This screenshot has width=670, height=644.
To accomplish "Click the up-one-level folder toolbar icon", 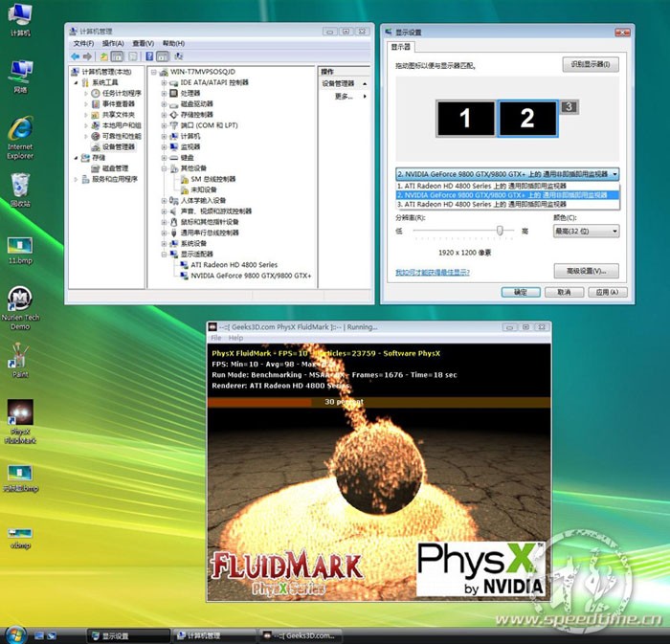I will tap(103, 56).
